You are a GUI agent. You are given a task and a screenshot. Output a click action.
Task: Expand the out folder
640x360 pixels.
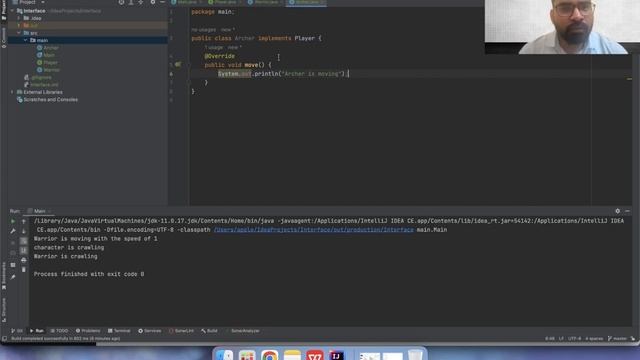pyautogui.click(x=19, y=25)
